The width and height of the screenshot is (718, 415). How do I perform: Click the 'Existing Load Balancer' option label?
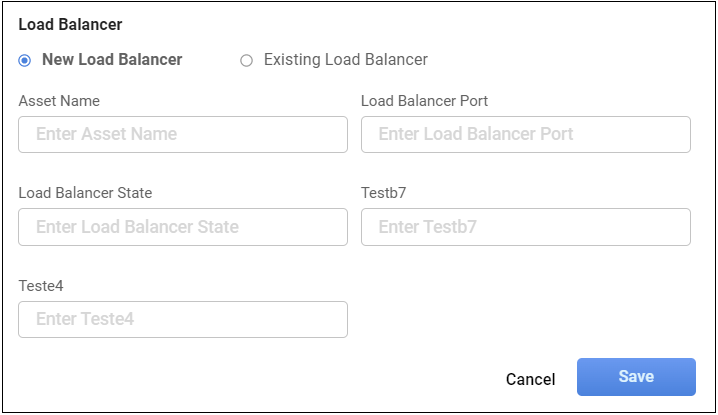click(x=345, y=60)
